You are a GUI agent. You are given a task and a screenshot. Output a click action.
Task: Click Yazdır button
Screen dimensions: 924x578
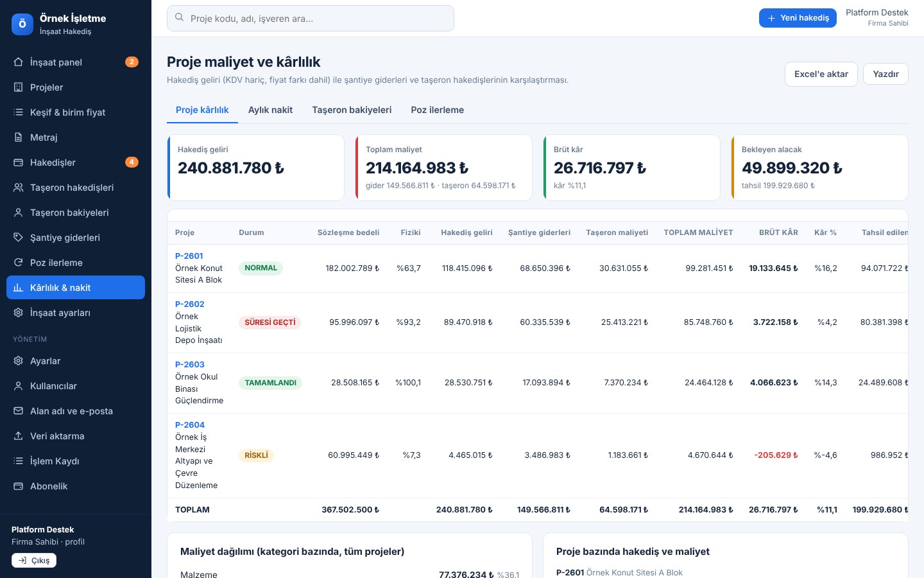click(x=886, y=74)
